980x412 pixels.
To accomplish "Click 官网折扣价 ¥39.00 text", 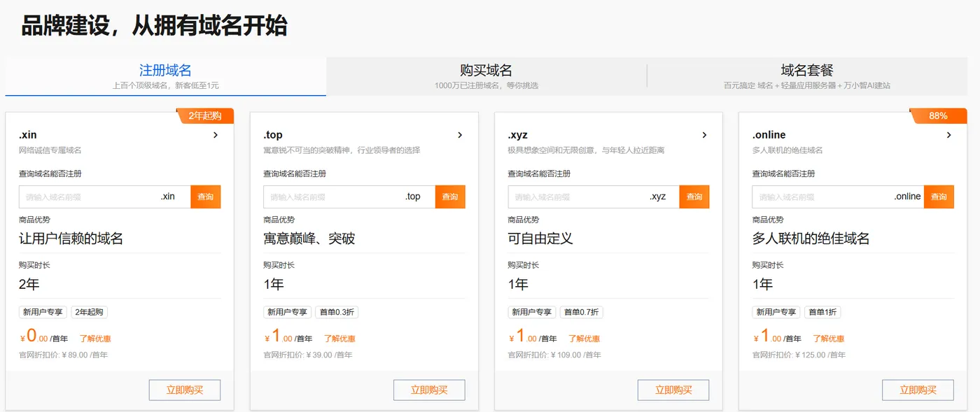I will [x=308, y=355].
